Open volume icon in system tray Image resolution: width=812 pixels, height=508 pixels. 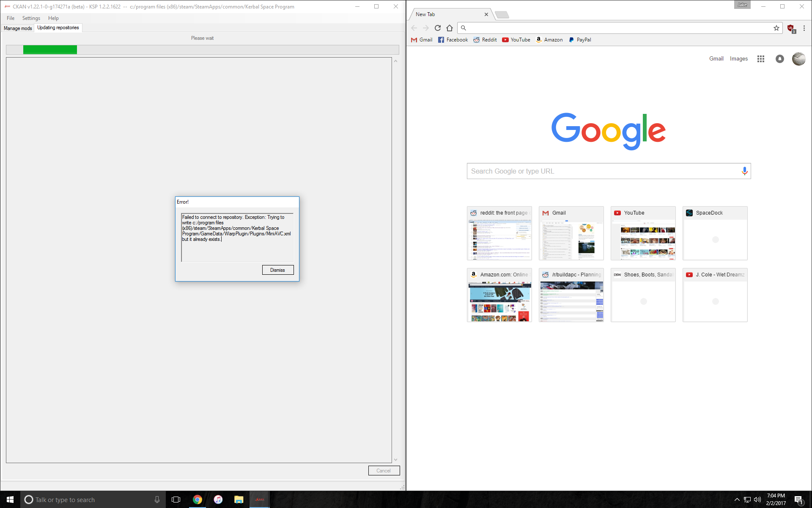tap(757, 500)
